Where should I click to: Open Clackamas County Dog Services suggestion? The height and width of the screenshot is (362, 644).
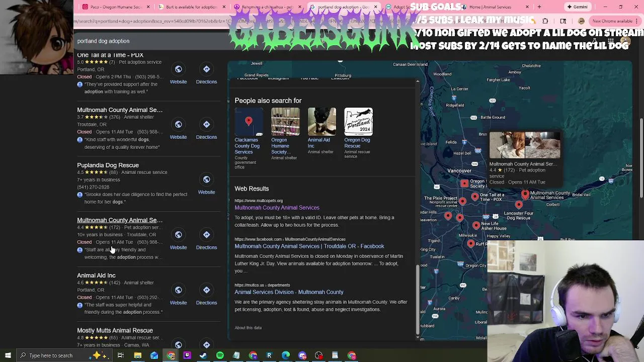249,138
